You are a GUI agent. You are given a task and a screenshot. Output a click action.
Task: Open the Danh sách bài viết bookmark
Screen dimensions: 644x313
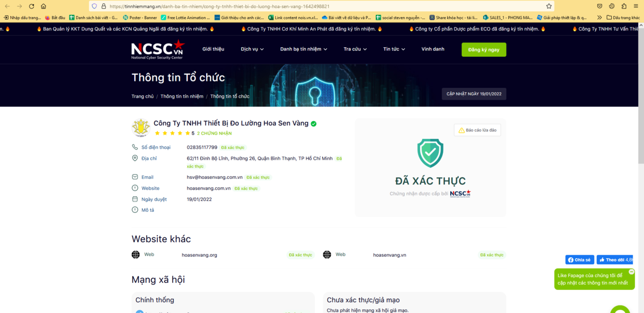[x=93, y=17]
